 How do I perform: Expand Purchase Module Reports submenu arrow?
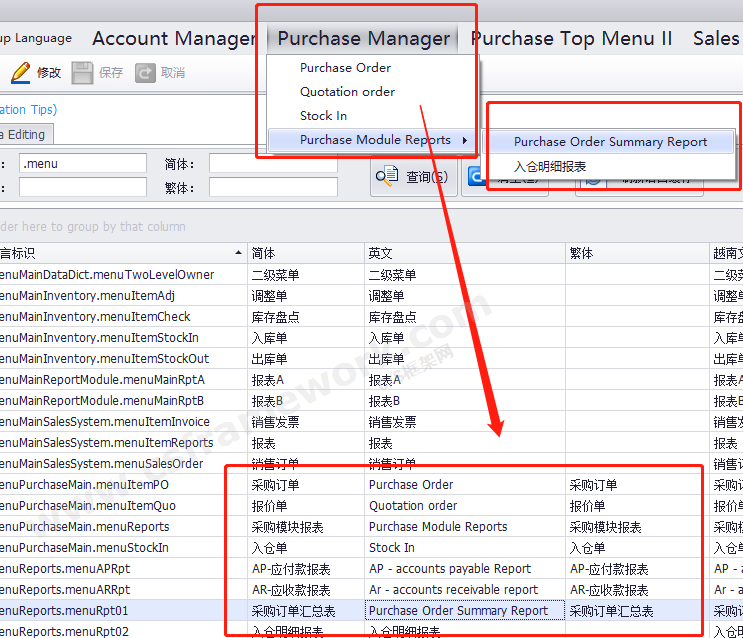(465, 140)
